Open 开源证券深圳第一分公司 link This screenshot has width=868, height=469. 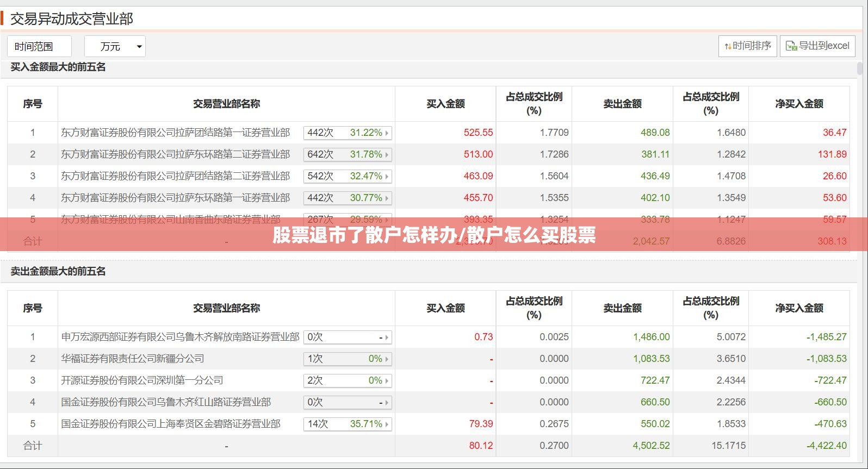[x=142, y=380]
